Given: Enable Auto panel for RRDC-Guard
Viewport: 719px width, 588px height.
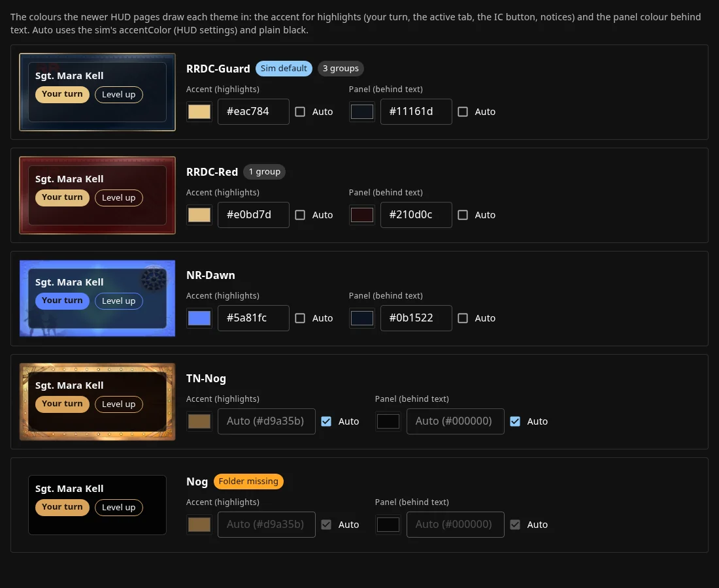Looking at the screenshot, I should click(x=463, y=112).
